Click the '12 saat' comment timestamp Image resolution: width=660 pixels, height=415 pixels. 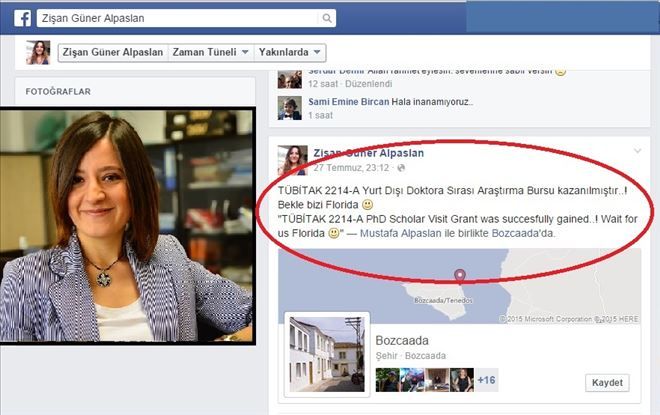[322, 84]
